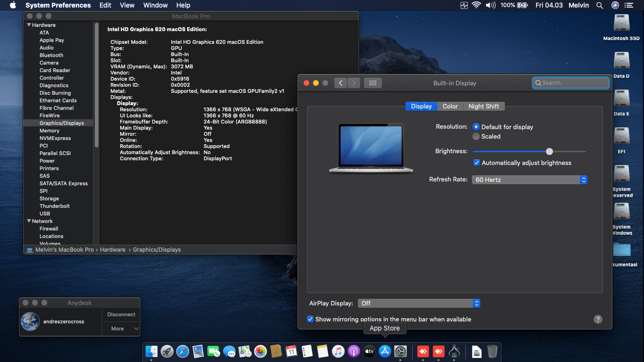Select Memory in the Hardware list

50,131
